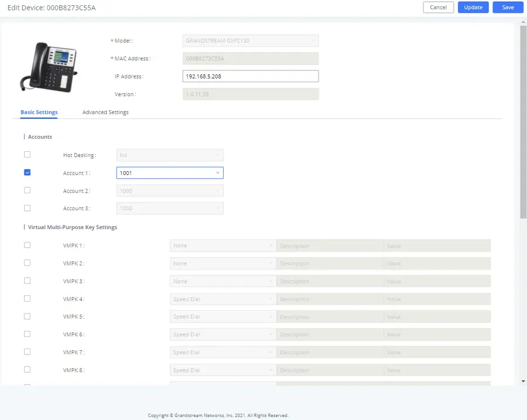Uncheck the Account 1 checkbox
The image size is (527, 420).
27,172
